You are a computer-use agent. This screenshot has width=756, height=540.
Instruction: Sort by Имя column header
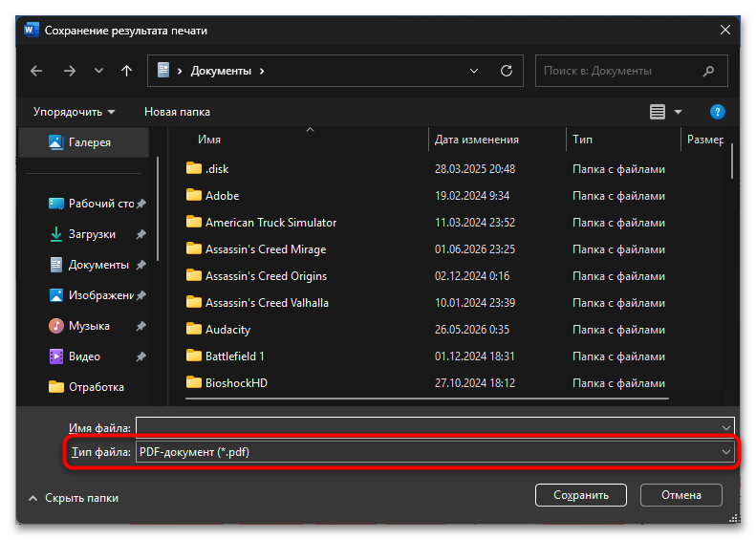click(x=208, y=140)
